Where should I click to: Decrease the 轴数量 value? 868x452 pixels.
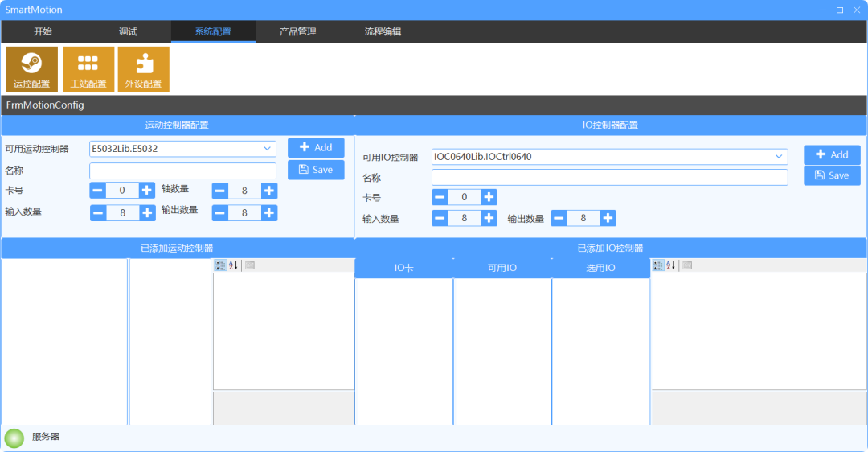coord(219,191)
